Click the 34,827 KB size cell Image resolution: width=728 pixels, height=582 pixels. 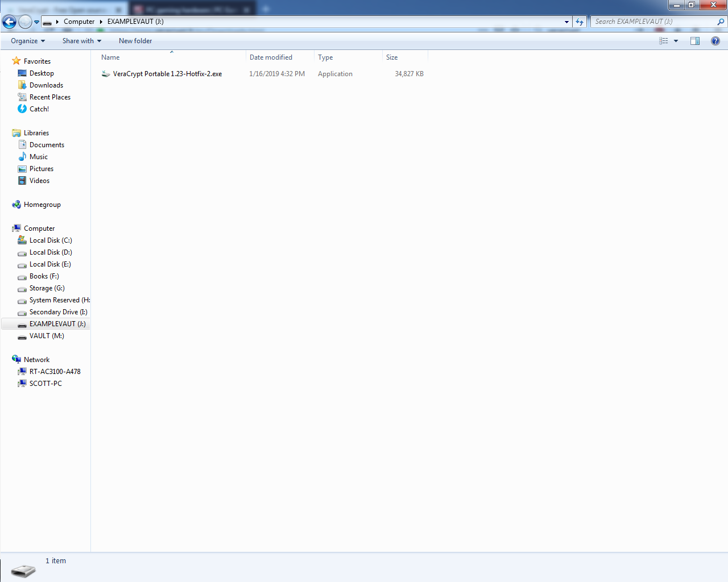[x=409, y=74]
